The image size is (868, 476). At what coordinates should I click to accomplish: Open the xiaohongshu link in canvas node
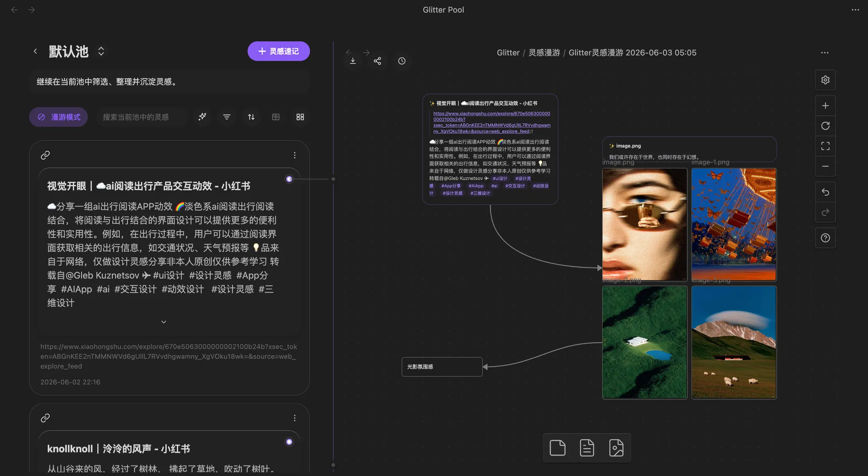point(492,122)
